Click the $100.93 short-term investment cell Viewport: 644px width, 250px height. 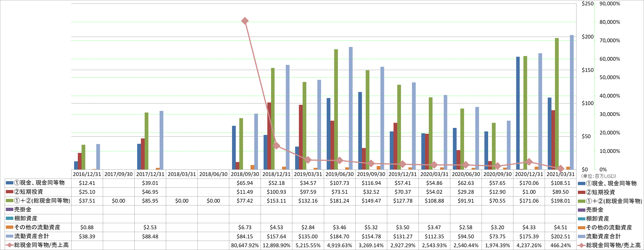(276, 192)
